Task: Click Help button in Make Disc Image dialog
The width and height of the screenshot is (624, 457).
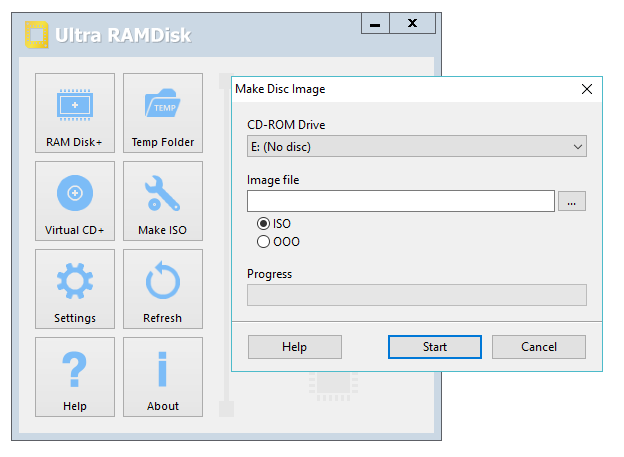Action: coord(295,347)
